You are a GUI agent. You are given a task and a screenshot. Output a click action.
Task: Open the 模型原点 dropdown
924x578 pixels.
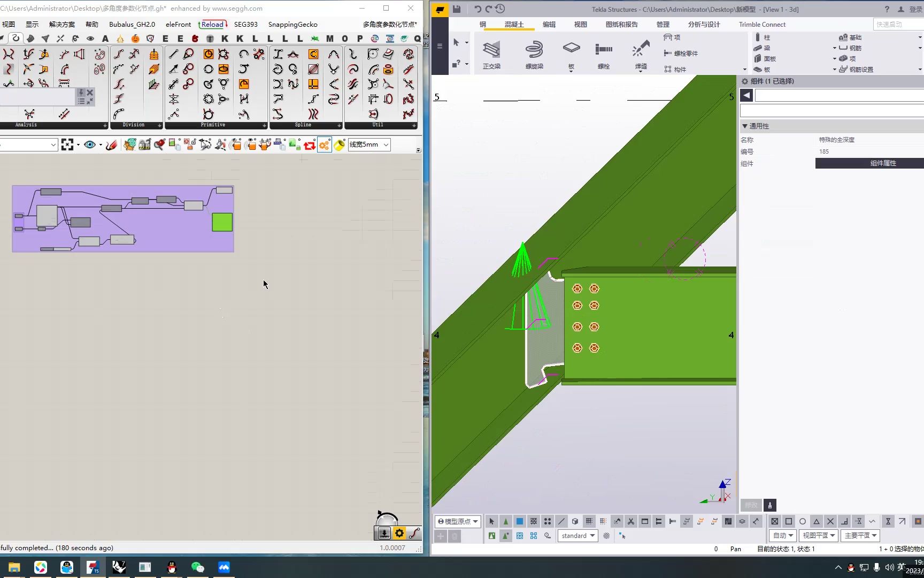pyautogui.click(x=458, y=521)
